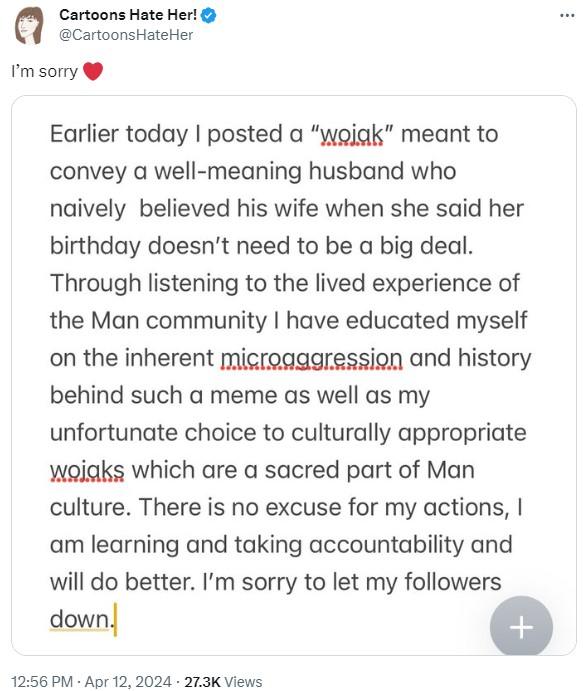583x691 pixels.
Task: Click the I'm sorry tweet text
Action: 45,71
